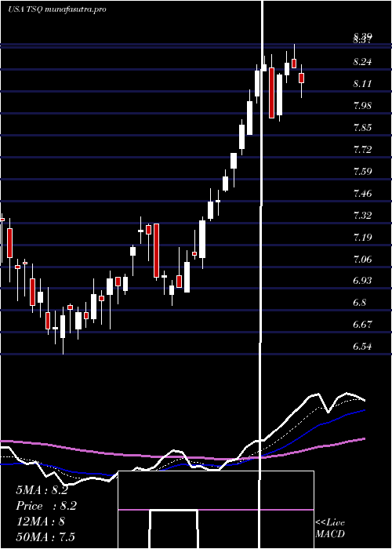
Task: Click the 7.32 price axis label
Action: click(x=362, y=216)
